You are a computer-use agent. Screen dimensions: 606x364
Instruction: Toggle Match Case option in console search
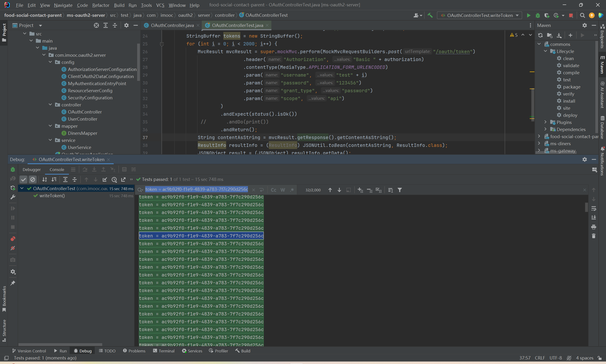pyautogui.click(x=273, y=190)
